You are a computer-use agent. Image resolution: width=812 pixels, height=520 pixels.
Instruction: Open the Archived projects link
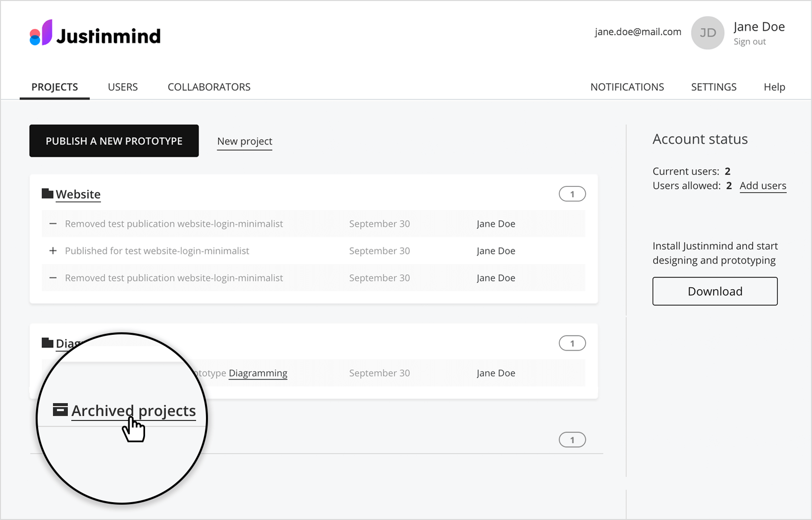pos(134,411)
